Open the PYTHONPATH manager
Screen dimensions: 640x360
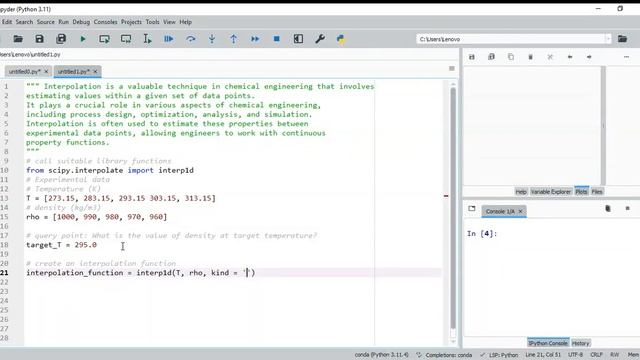pos(341,39)
